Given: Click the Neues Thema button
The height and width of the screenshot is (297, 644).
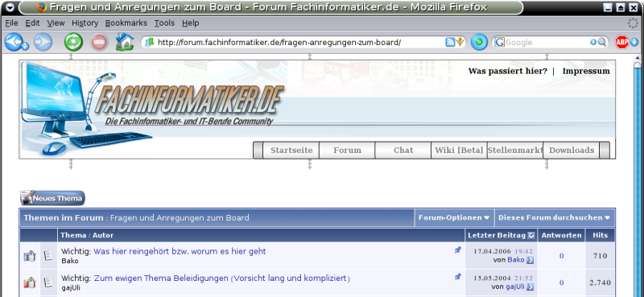Looking at the screenshot, I should pos(52,198).
